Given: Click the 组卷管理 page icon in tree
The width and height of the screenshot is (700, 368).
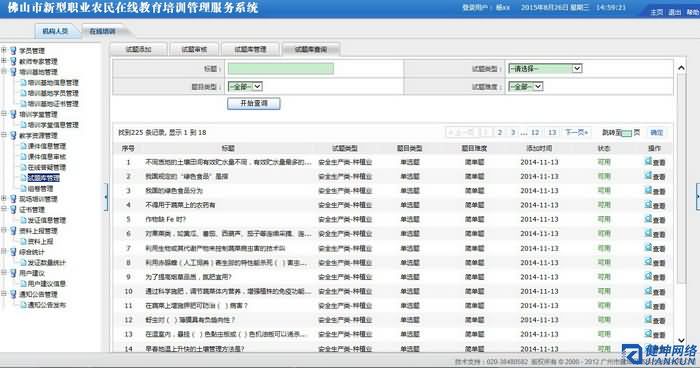Looking at the screenshot, I should coord(24,188).
